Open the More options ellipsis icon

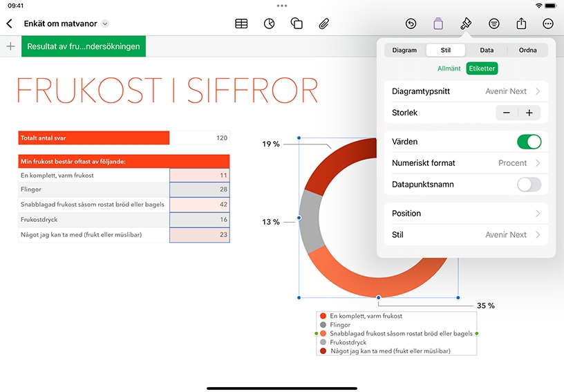click(548, 24)
